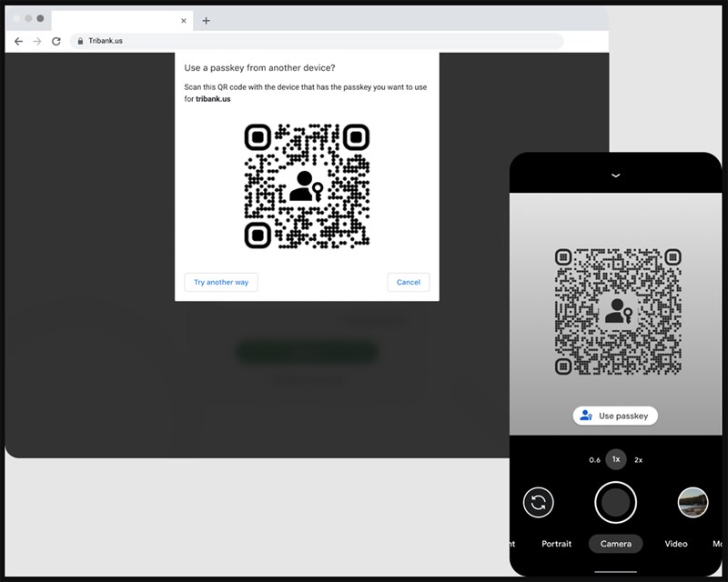Screen dimensions: 728x582
Task: Click Try another way button
Action: 221,282
